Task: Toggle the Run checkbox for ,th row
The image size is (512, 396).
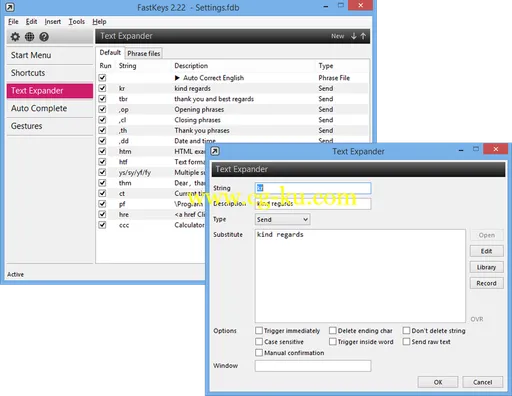Action: (x=102, y=130)
